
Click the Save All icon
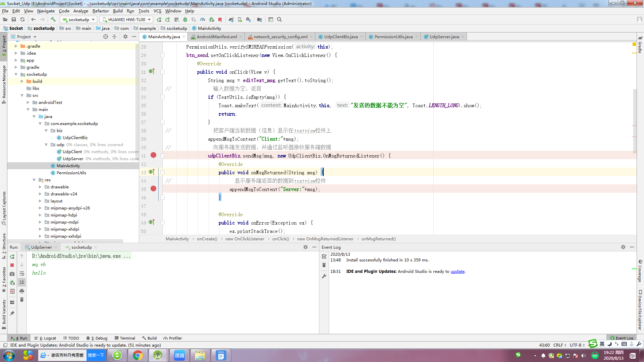14,19
